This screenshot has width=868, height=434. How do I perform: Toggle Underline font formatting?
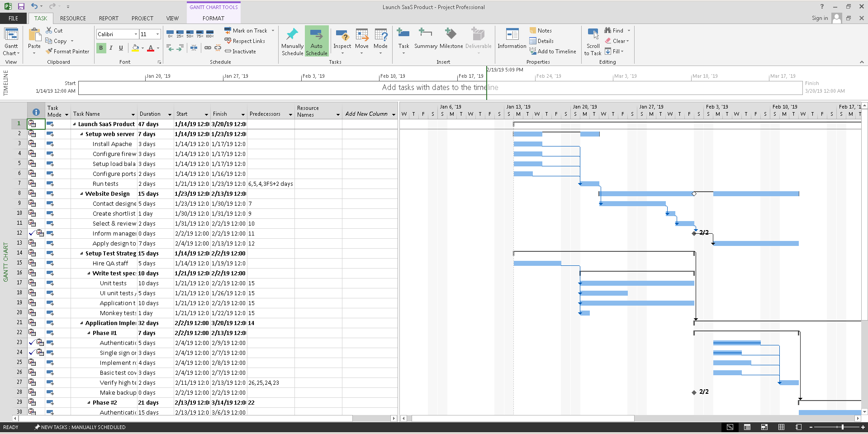(121, 48)
